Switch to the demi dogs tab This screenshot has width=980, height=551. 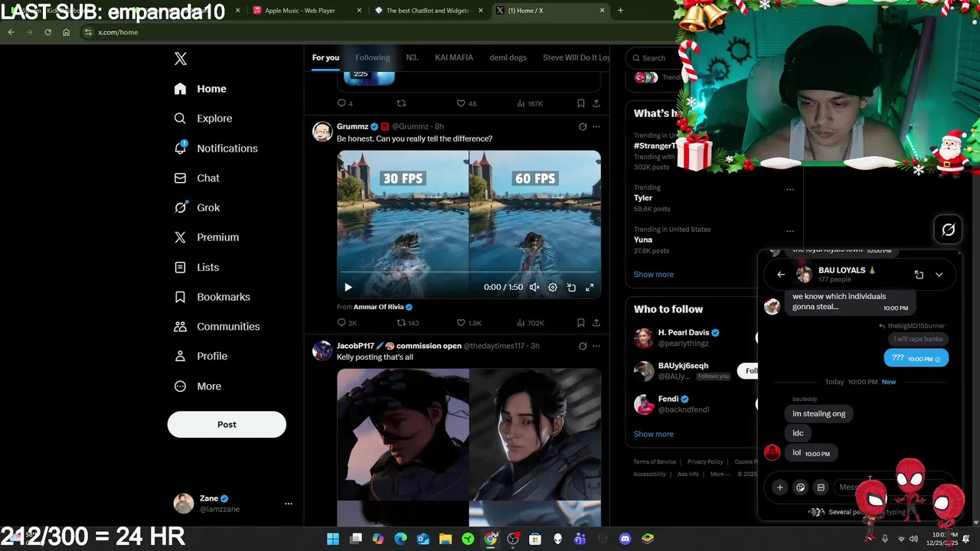pyautogui.click(x=509, y=57)
